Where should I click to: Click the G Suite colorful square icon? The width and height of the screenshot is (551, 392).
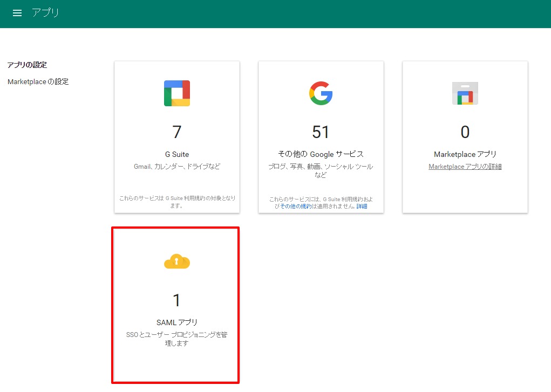tap(177, 93)
